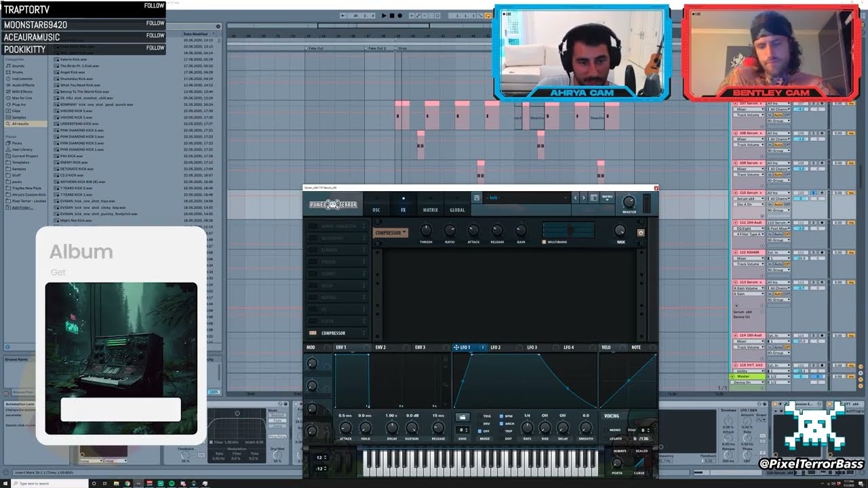Go to the previous Serum preset
Viewport: 868px width, 488px height.
(576, 198)
